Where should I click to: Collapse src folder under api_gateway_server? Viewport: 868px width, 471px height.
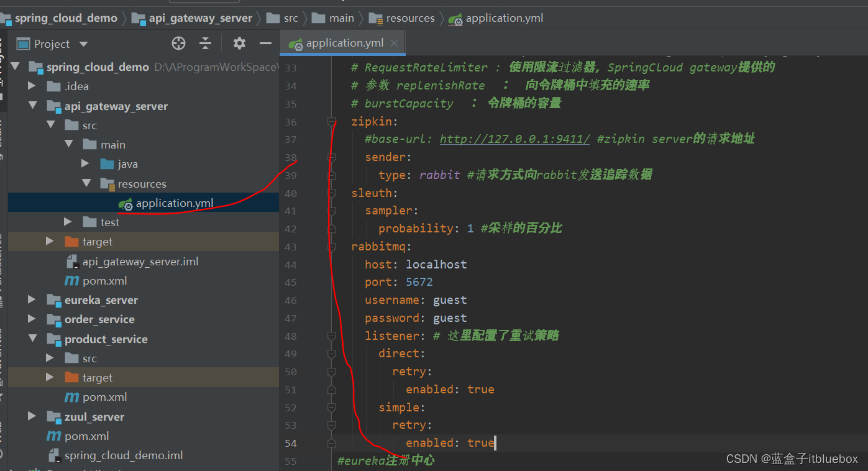point(50,126)
